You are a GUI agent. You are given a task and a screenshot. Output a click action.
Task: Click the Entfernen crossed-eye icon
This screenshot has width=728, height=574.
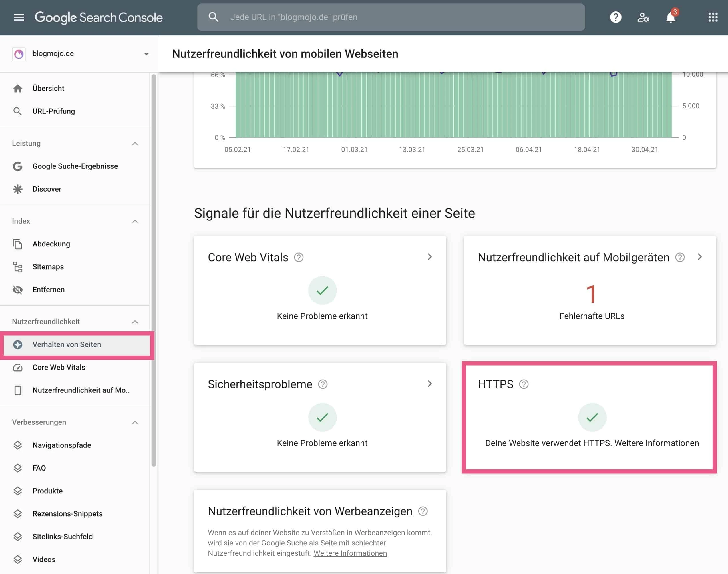[x=17, y=289]
